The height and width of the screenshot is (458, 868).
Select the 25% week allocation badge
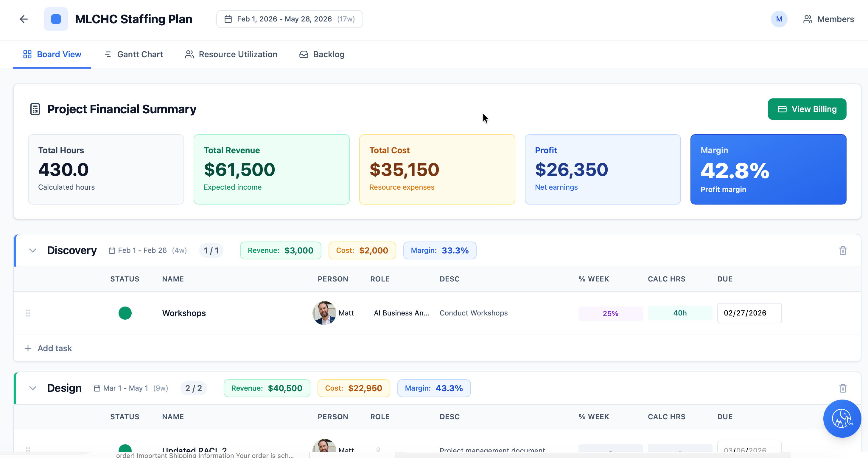610,313
